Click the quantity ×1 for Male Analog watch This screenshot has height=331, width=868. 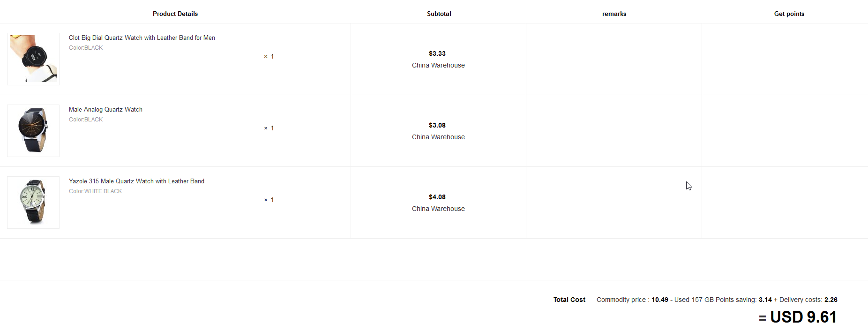269,128
